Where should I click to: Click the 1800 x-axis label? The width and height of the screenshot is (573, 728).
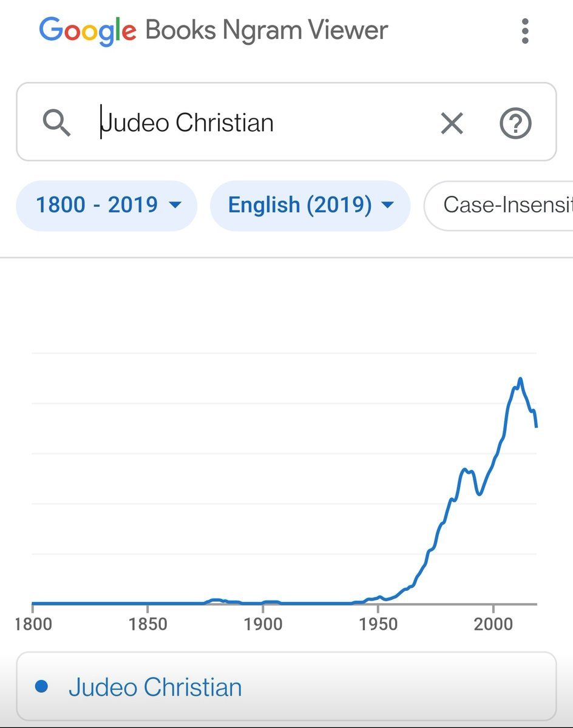pyautogui.click(x=33, y=624)
